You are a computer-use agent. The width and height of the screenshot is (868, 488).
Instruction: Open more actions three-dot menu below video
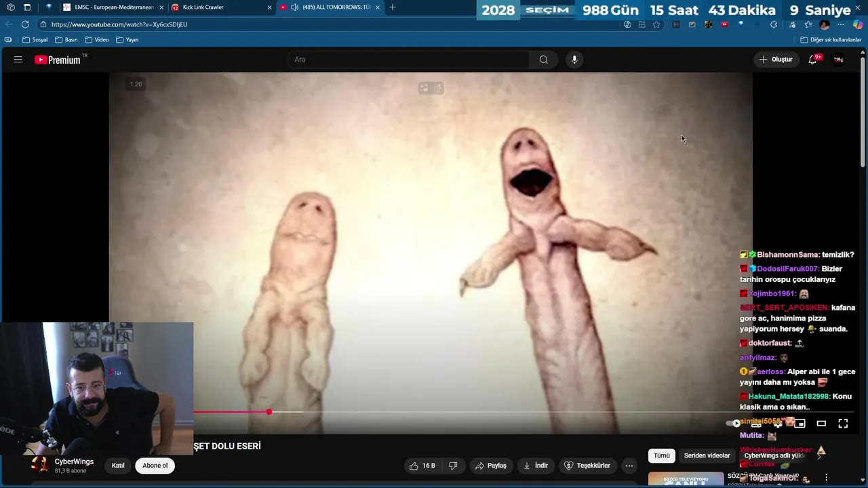click(629, 466)
